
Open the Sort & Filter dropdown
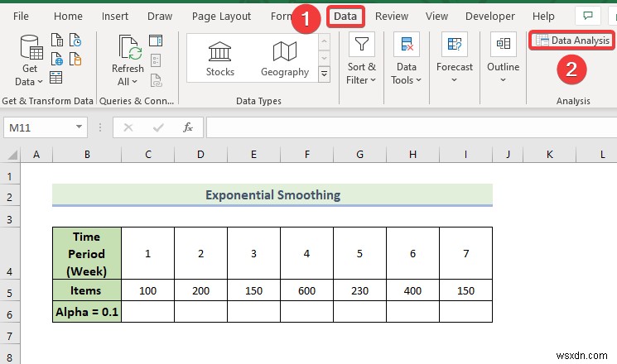pyautogui.click(x=361, y=59)
